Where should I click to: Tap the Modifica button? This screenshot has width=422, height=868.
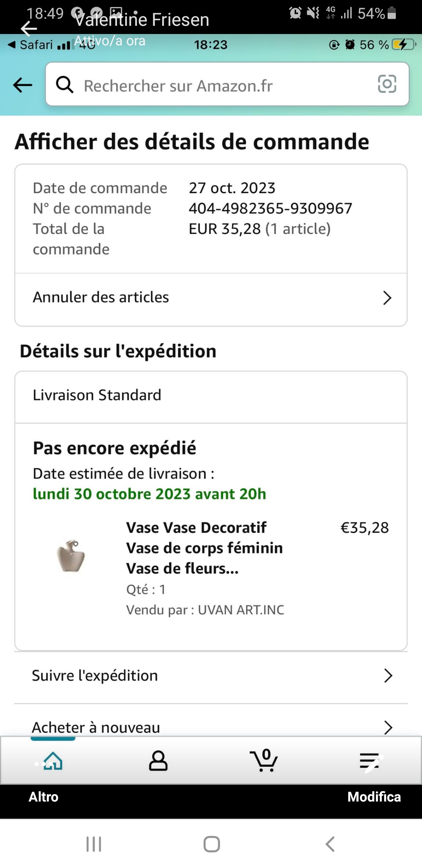click(x=374, y=797)
